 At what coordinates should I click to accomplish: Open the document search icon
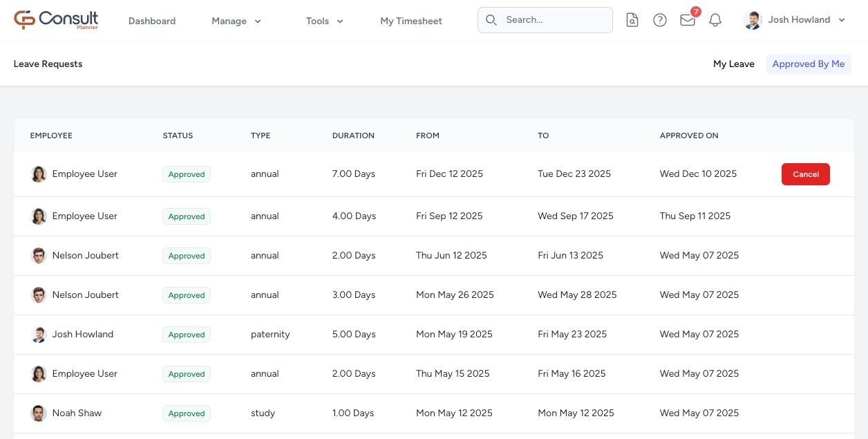pos(632,21)
